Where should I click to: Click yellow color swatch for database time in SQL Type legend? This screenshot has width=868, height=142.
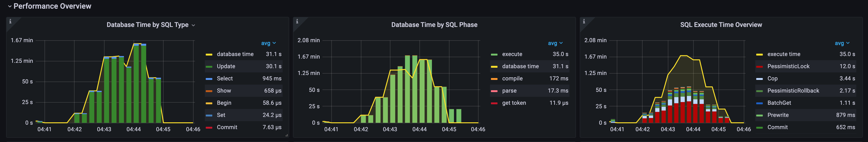209,54
